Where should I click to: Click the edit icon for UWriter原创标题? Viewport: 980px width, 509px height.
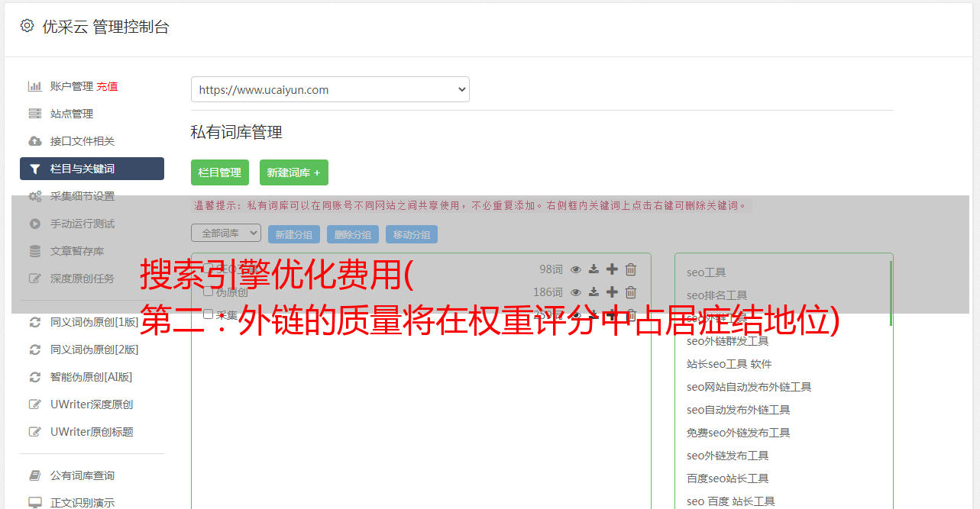(34, 432)
